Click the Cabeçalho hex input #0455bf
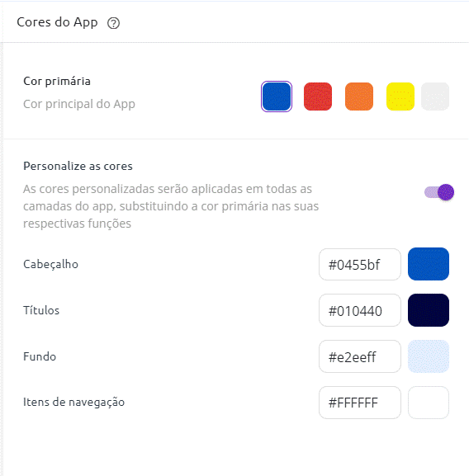Viewport: 469px width, 476px height. [360, 265]
